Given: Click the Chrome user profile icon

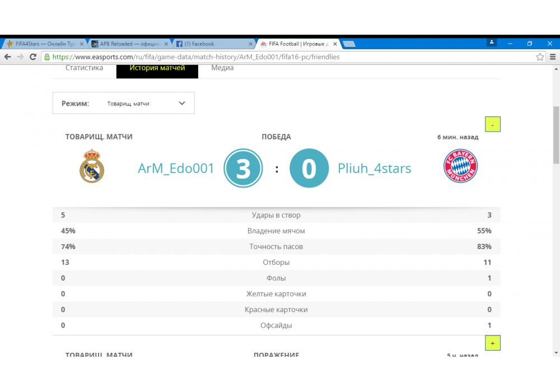Looking at the screenshot, I should (492, 43).
